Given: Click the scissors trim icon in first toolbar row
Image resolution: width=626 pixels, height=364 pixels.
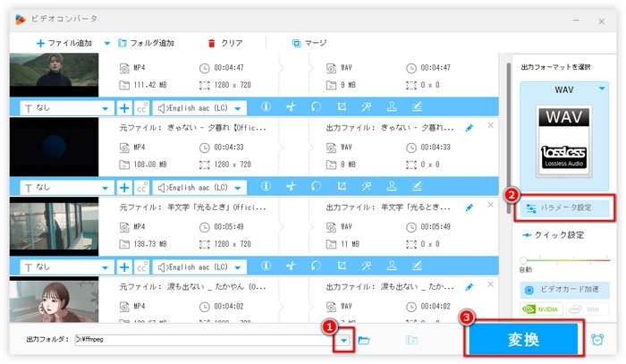Looking at the screenshot, I should (x=291, y=107).
